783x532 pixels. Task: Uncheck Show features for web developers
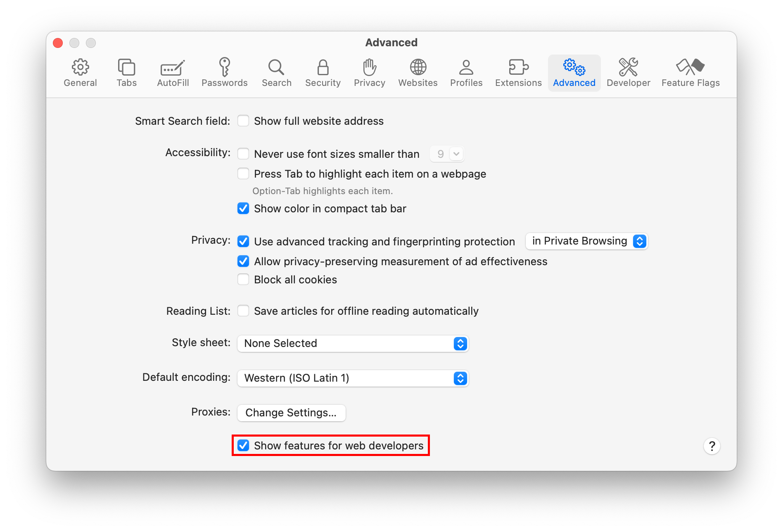pos(243,445)
